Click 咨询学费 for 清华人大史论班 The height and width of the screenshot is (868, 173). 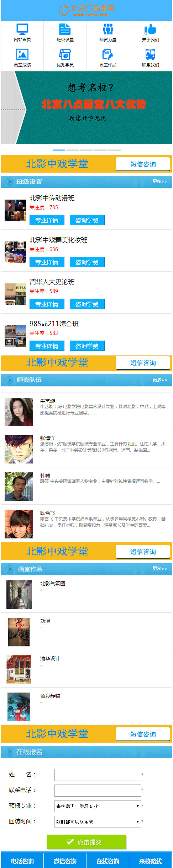click(x=87, y=304)
